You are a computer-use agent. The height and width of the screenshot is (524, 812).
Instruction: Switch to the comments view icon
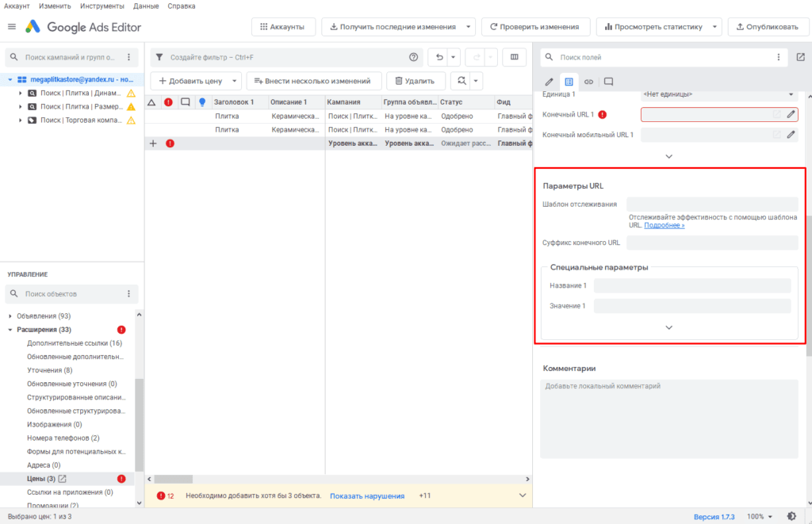[x=608, y=82]
